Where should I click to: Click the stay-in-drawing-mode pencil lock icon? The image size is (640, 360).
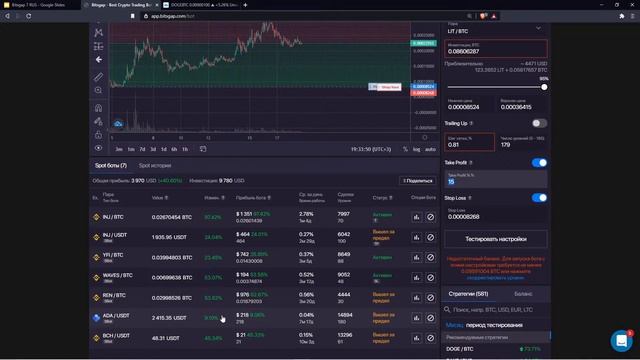tap(98, 121)
